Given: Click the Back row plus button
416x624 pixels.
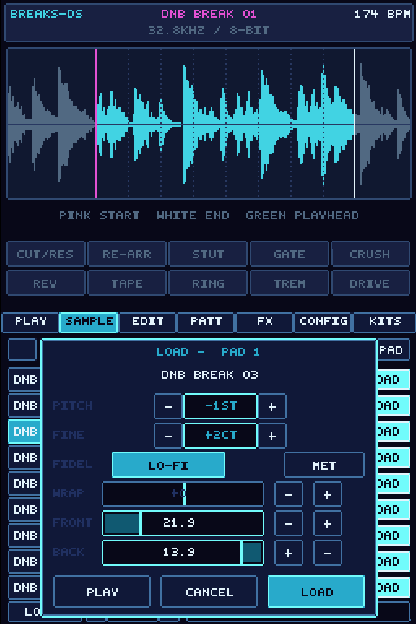Looking at the screenshot, I should point(288,553).
